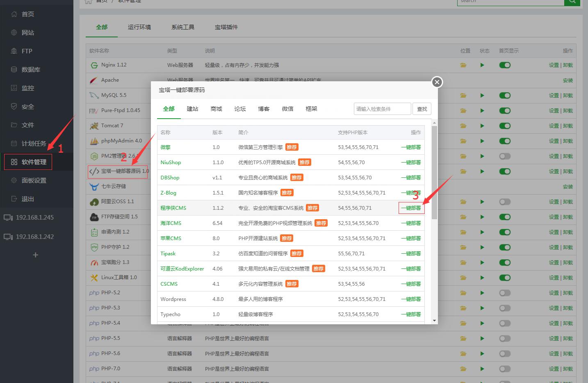Switch to the 运行环境 tab
This screenshot has width=588, height=383.
pyautogui.click(x=139, y=27)
